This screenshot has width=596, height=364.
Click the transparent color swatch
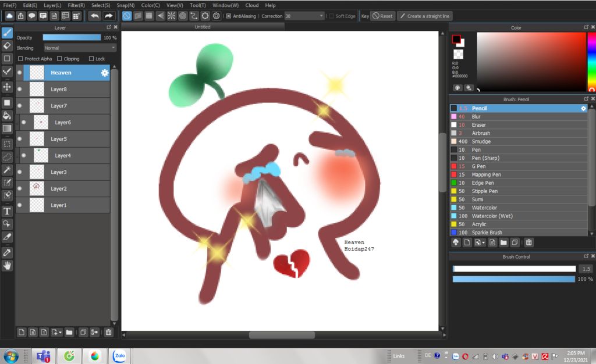pyautogui.click(x=459, y=54)
